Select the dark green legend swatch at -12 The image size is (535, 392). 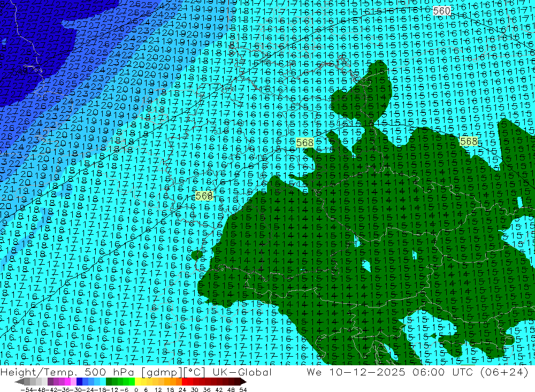tap(109, 382)
